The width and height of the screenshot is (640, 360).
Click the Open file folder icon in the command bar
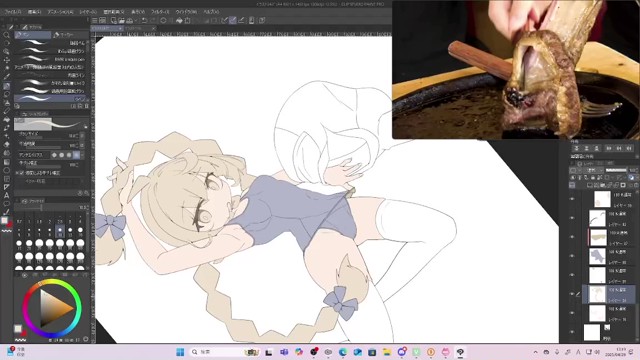[121, 20]
